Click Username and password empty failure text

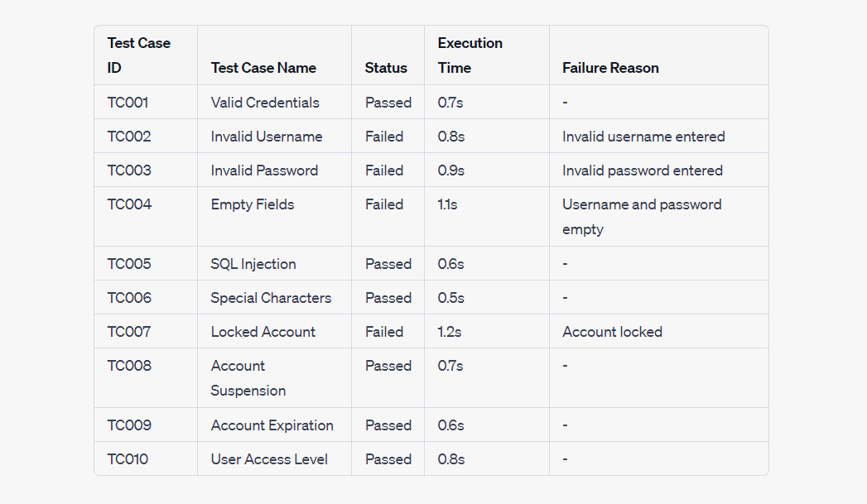[642, 217]
